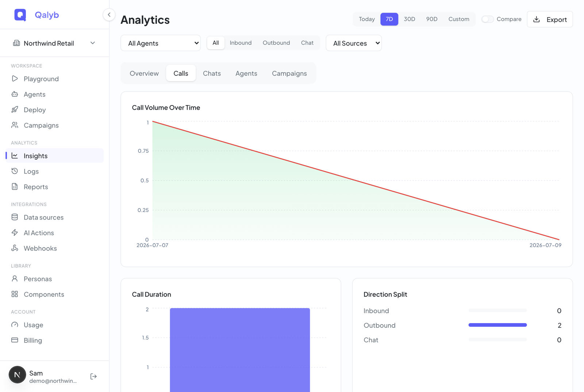This screenshot has height=392, width=584.
Task: Select the Custom time range
Action: pyautogui.click(x=459, y=19)
